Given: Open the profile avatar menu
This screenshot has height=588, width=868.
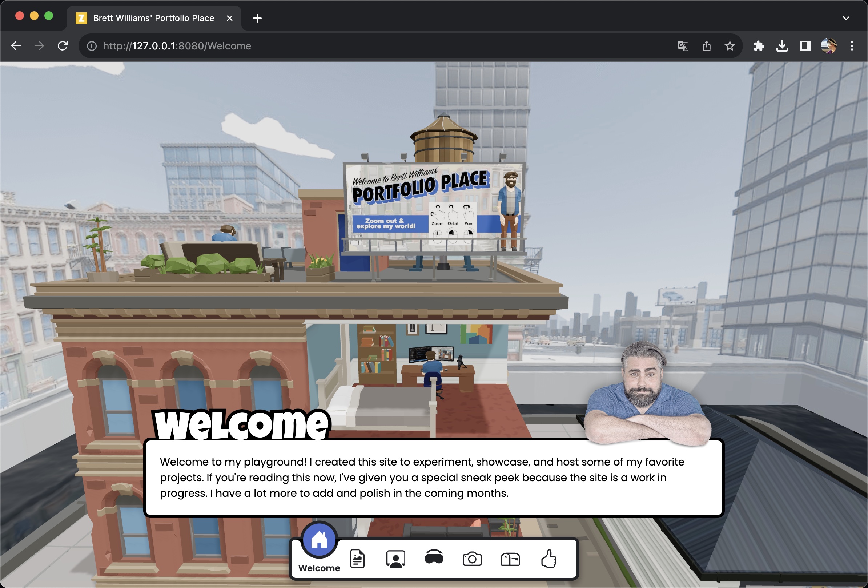Looking at the screenshot, I should pos(828,46).
